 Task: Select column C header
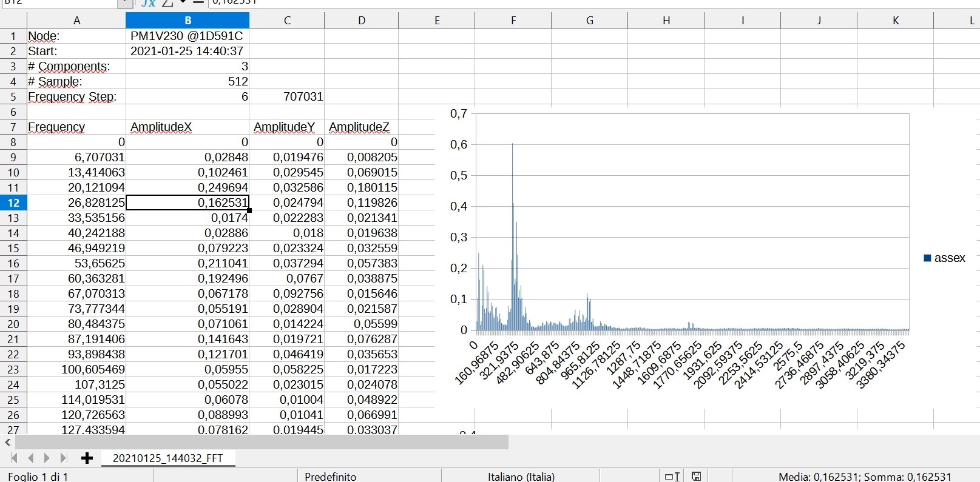[287, 21]
